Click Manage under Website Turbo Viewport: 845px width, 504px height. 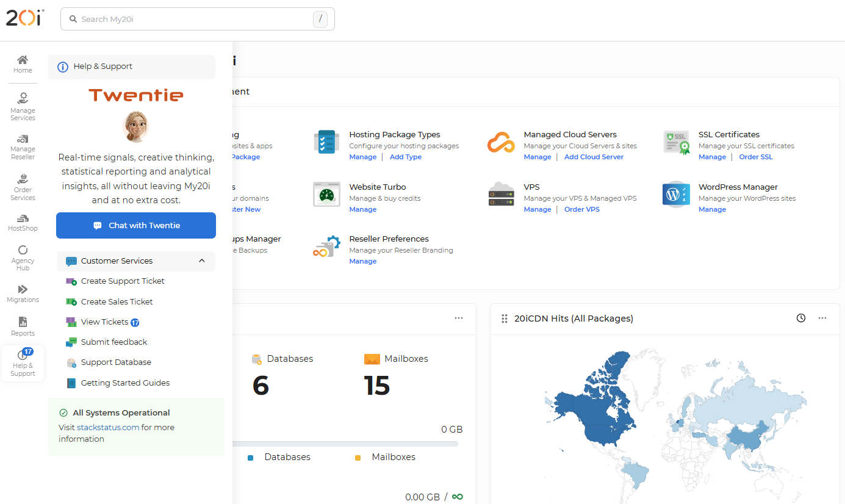(362, 209)
